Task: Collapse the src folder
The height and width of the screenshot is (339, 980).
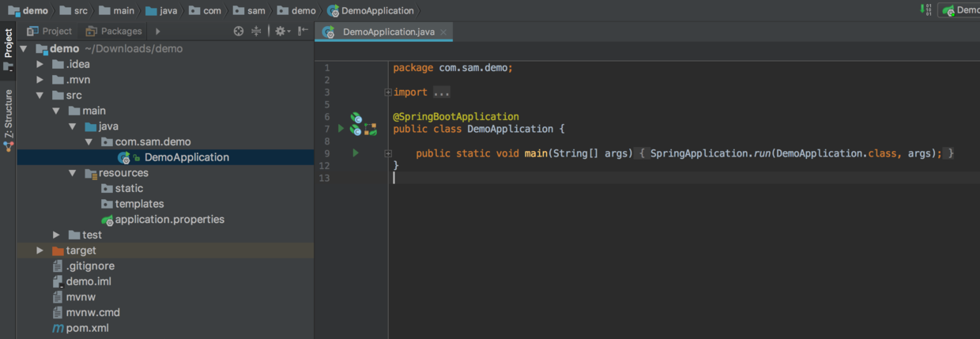Action: click(40, 96)
